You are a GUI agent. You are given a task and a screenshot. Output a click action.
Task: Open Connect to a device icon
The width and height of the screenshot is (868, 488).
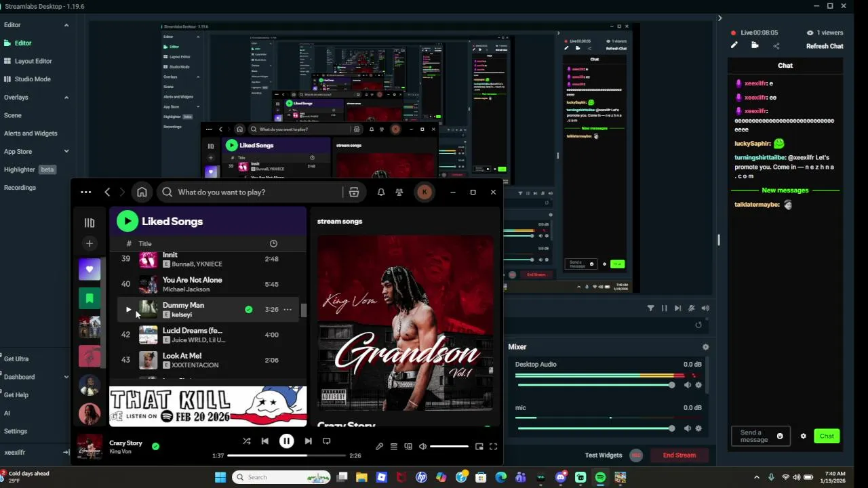click(408, 447)
